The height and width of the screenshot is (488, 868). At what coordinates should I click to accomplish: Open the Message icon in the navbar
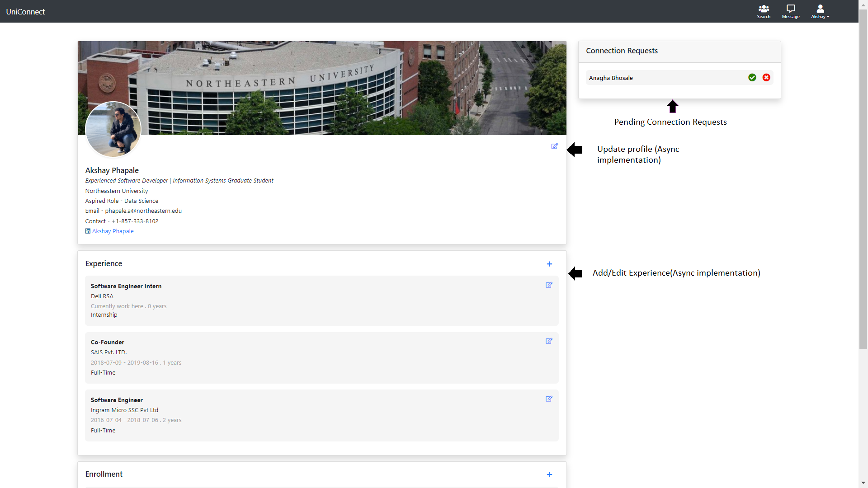coord(790,10)
